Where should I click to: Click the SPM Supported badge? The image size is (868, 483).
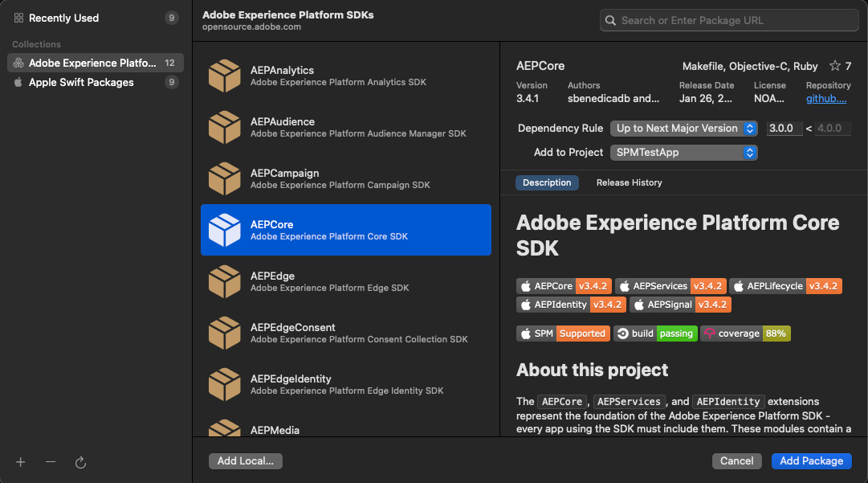tap(564, 334)
